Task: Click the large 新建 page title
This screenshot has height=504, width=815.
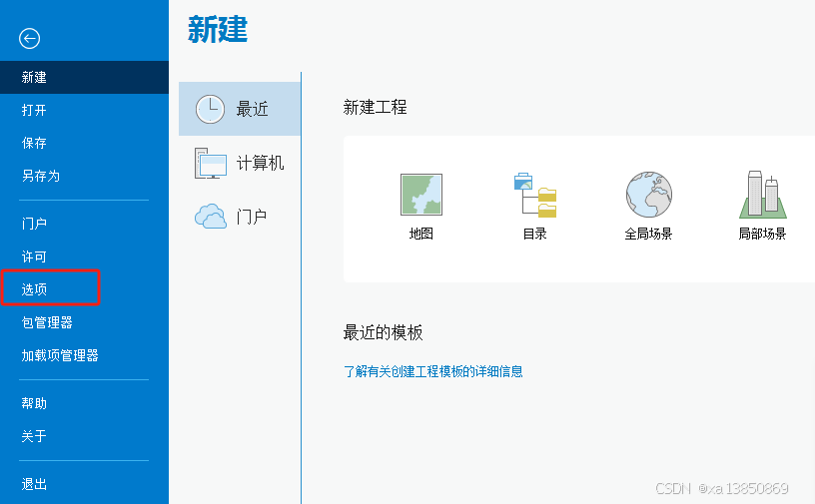Action: (x=218, y=29)
